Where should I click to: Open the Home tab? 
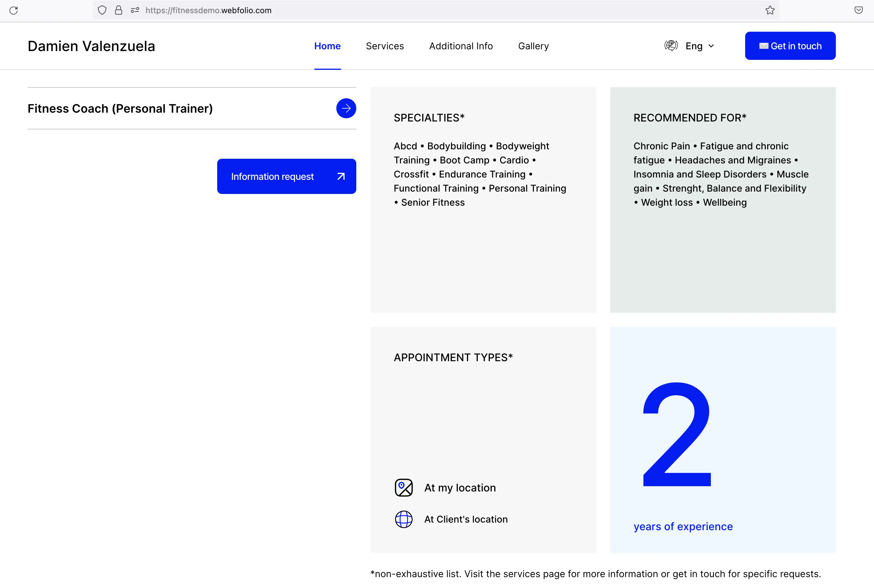(x=327, y=46)
